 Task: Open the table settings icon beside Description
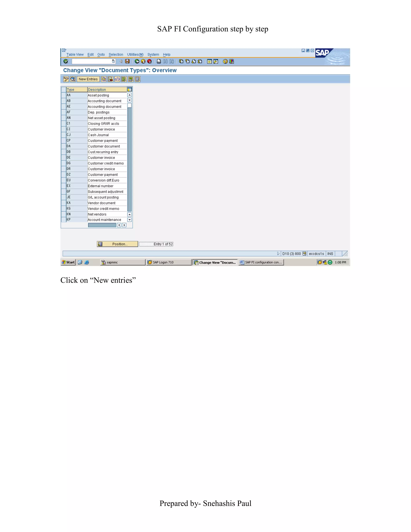pos(129,89)
